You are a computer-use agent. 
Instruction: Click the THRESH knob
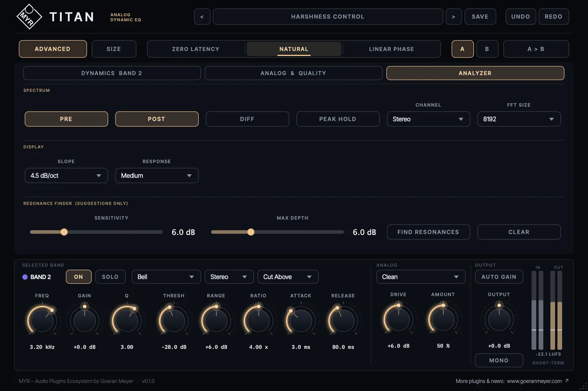point(173,320)
